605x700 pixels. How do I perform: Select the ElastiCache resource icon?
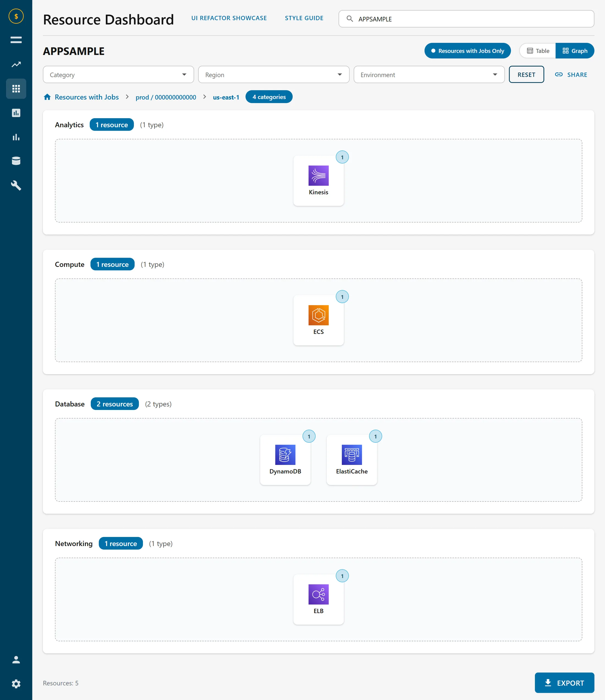(351, 454)
